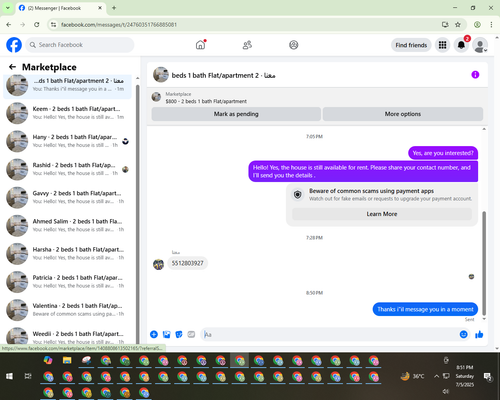Open Ahmed Salim's conversation
This screenshot has height=400, width=500.
[68, 225]
